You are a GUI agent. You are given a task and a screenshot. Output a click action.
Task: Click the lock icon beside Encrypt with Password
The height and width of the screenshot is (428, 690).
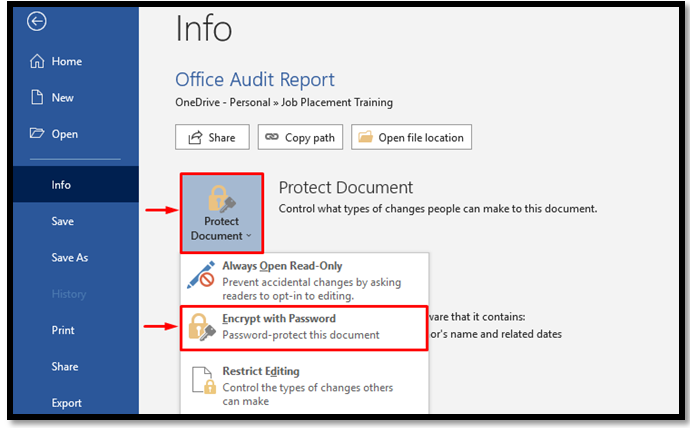202,327
